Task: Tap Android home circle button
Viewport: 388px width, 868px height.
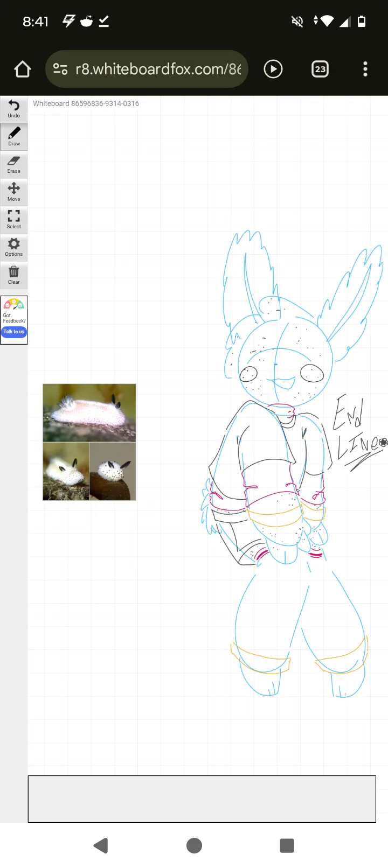Action: [x=194, y=845]
